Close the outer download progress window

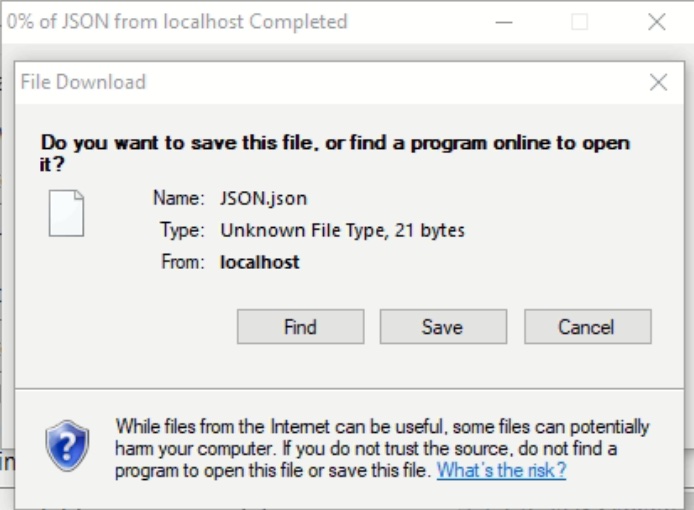coord(656,22)
